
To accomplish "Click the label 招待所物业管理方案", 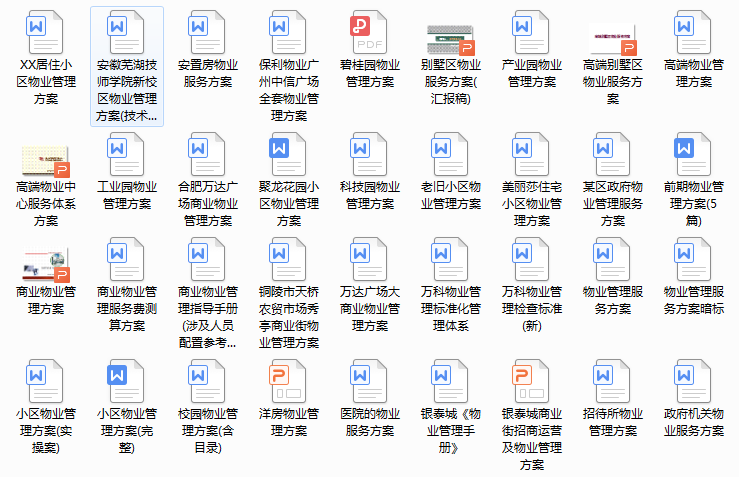I will coord(613,422).
